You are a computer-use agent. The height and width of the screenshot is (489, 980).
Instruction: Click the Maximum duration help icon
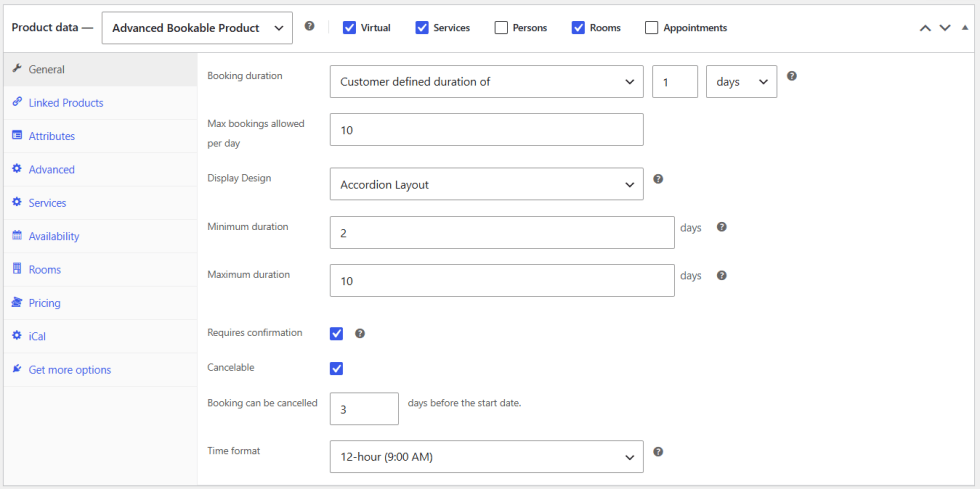(x=721, y=275)
